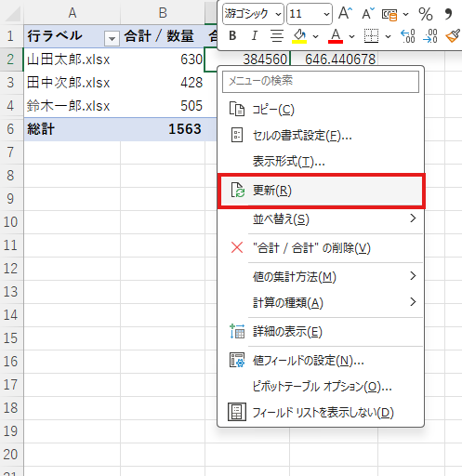Decrease font size with small A icon
462x476 pixels.
(x=368, y=14)
